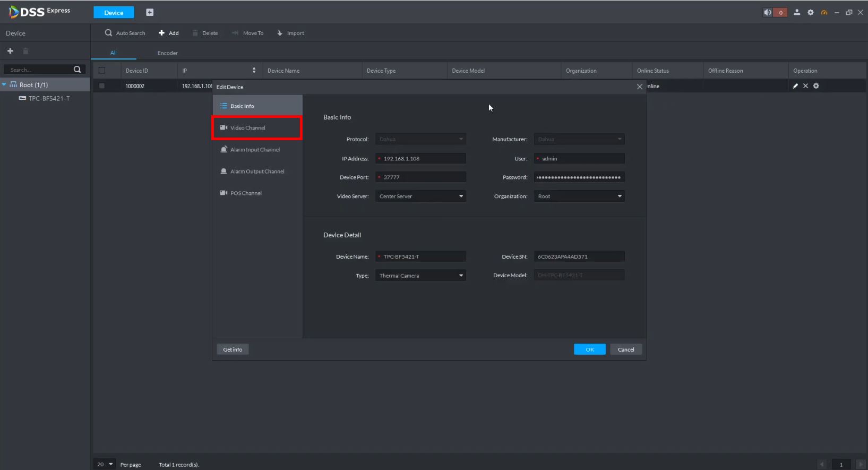This screenshot has height=470, width=868.
Task: Expand the Organization dropdown showing Root
Action: (x=579, y=196)
